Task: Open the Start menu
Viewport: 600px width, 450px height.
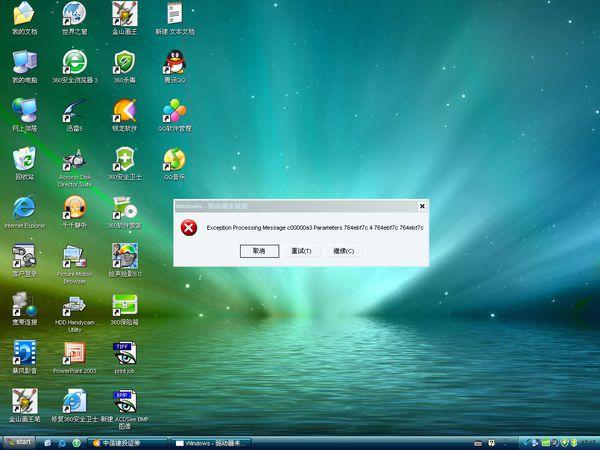Action: pyautogui.click(x=19, y=442)
